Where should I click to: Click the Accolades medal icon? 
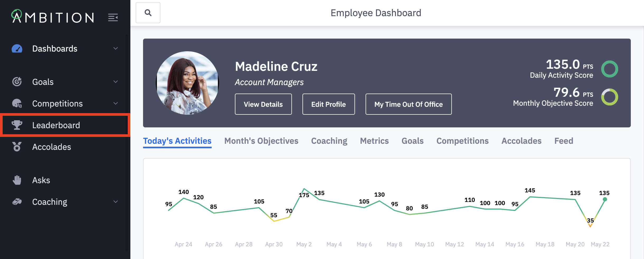tap(17, 147)
